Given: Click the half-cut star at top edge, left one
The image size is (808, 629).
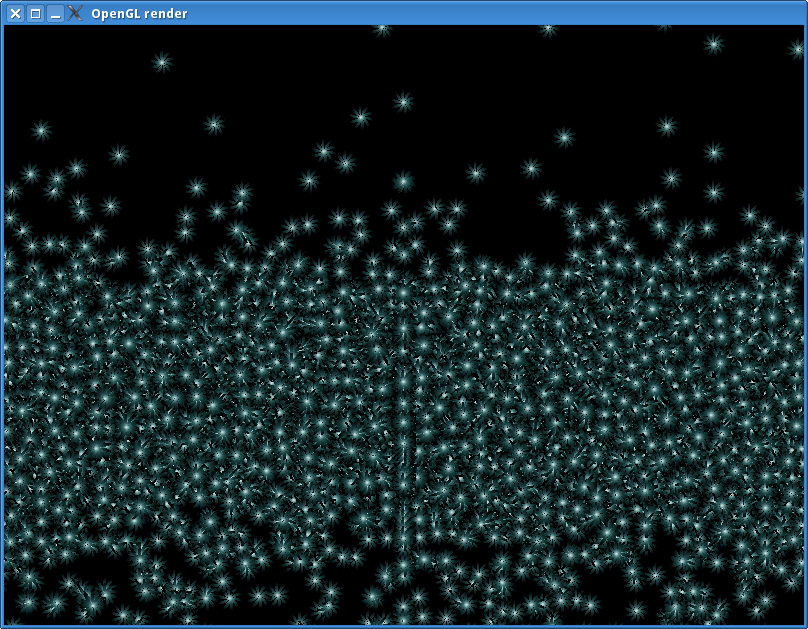Looking at the screenshot, I should (x=382, y=29).
